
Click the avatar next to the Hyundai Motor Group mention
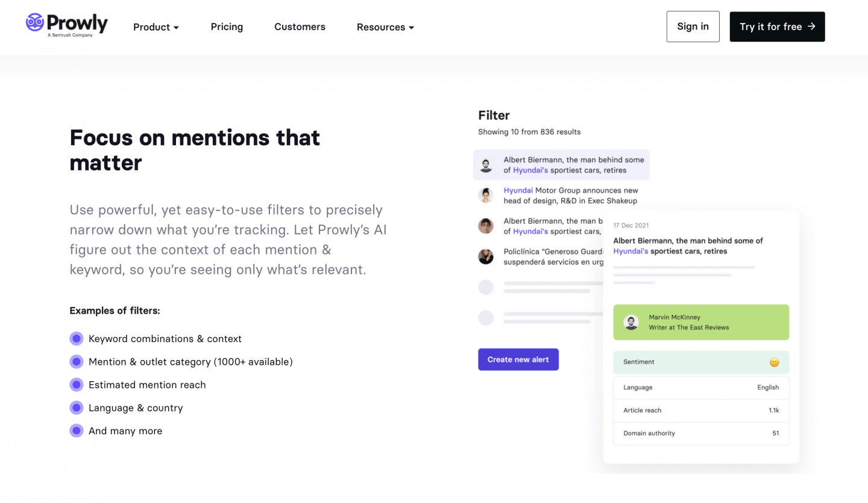click(486, 195)
